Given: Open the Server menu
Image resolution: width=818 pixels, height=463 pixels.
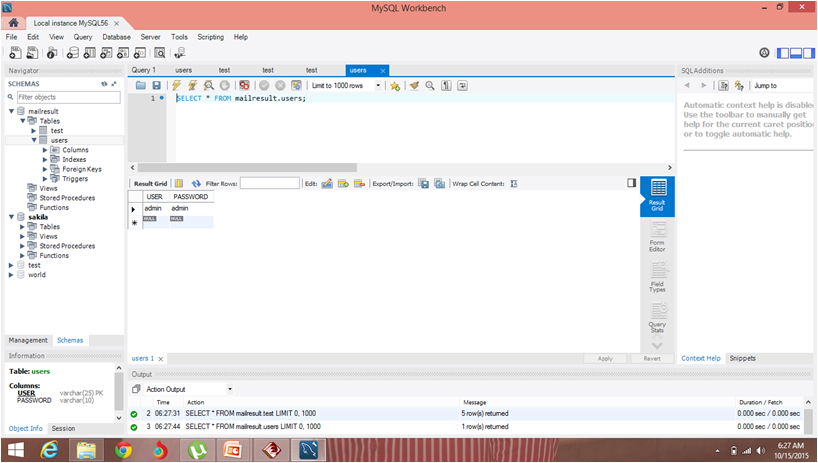Looking at the screenshot, I should 150,37.
